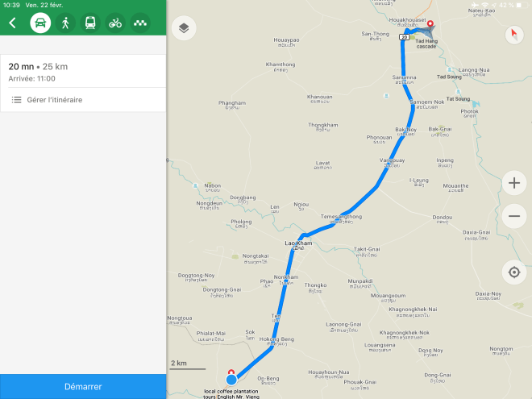The image size is (532, 399).
Task: Select car driving route mode
Action: tap(40, 23)
